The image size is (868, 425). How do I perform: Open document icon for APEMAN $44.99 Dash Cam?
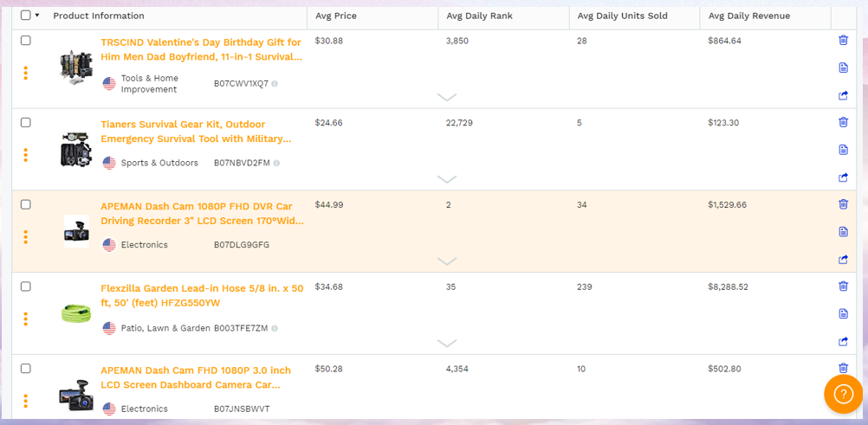point(843,231)
